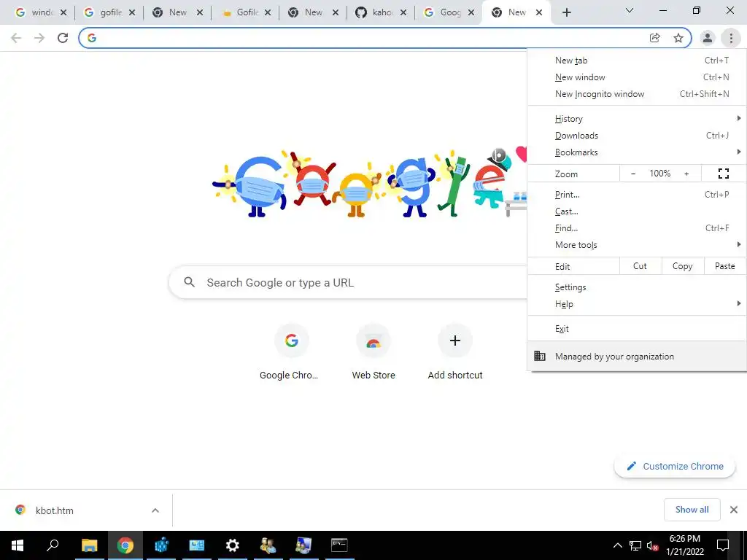
Task: Select New window from menu
Action: click(x=637, y=77)
